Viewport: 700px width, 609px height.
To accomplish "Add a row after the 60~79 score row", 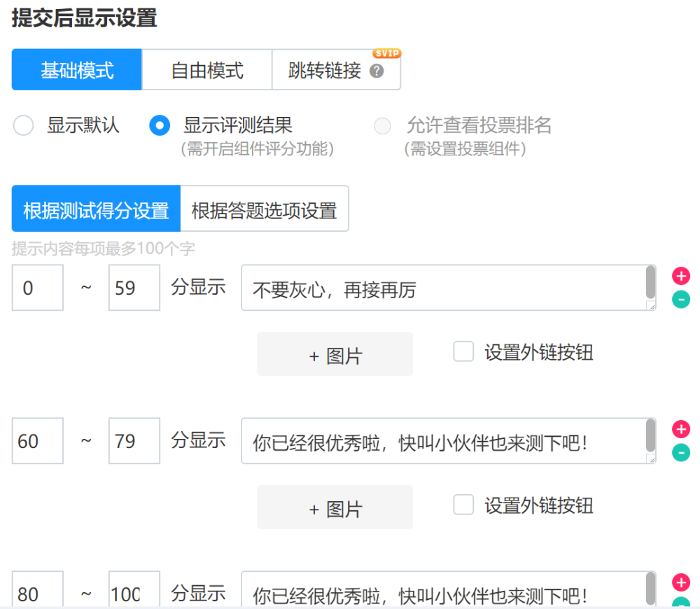I will [x=681, y=429].
